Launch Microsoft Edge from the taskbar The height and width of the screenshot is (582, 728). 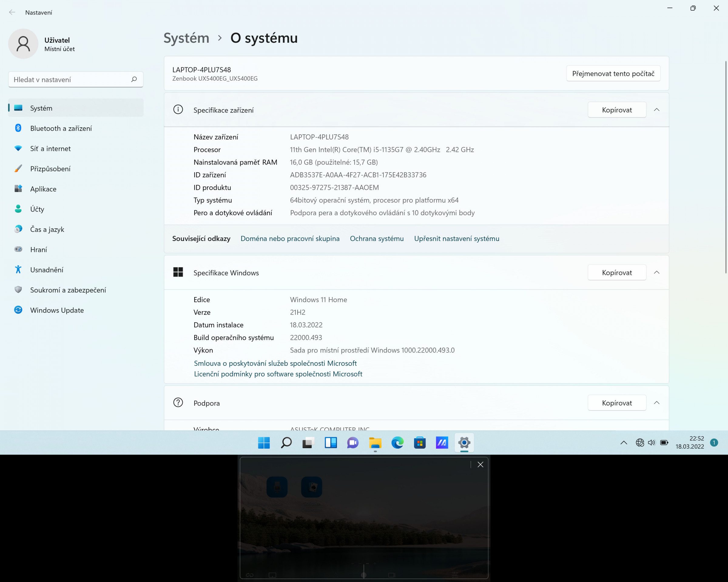pyautogui.click(x=397, y=443)
